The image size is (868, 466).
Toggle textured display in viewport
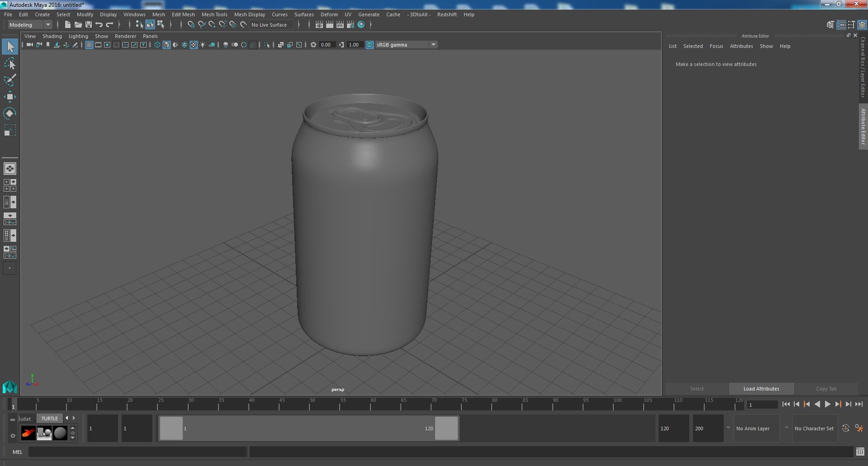[x=194, y=45]
